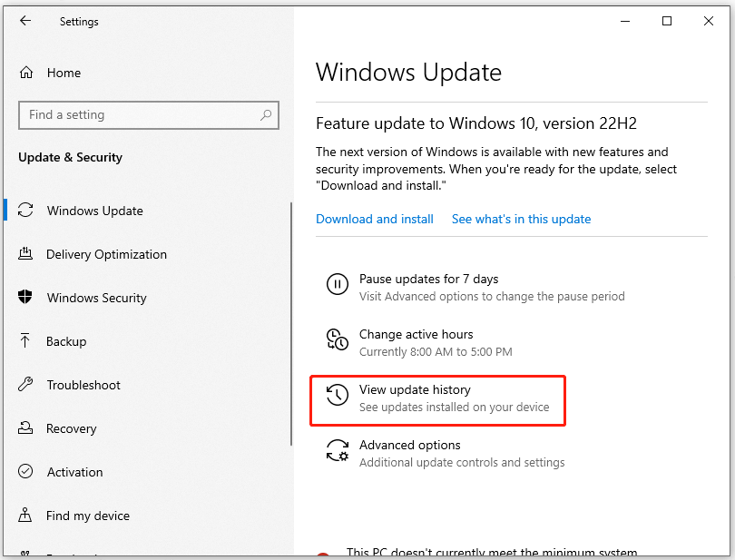Viewport: 735px width, 560px height.
Task: Click the Windows Security shield icon
Action: point(27,298)
